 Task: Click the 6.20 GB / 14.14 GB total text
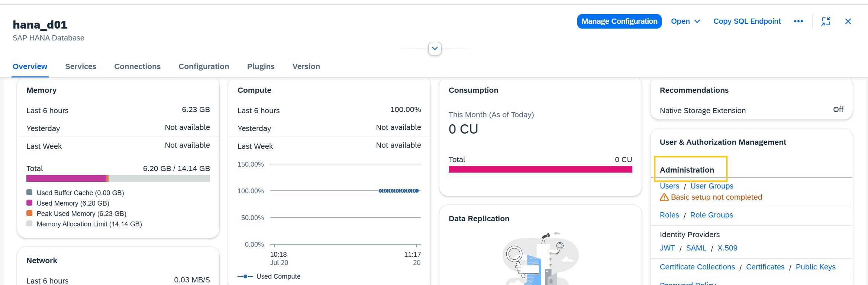[177, 168]
